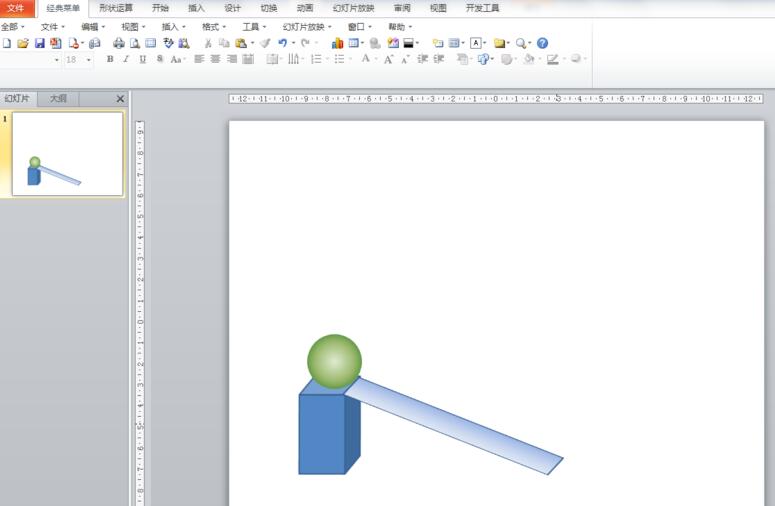Switch to the 动画 ribbon tab

(x=305, y=8)
